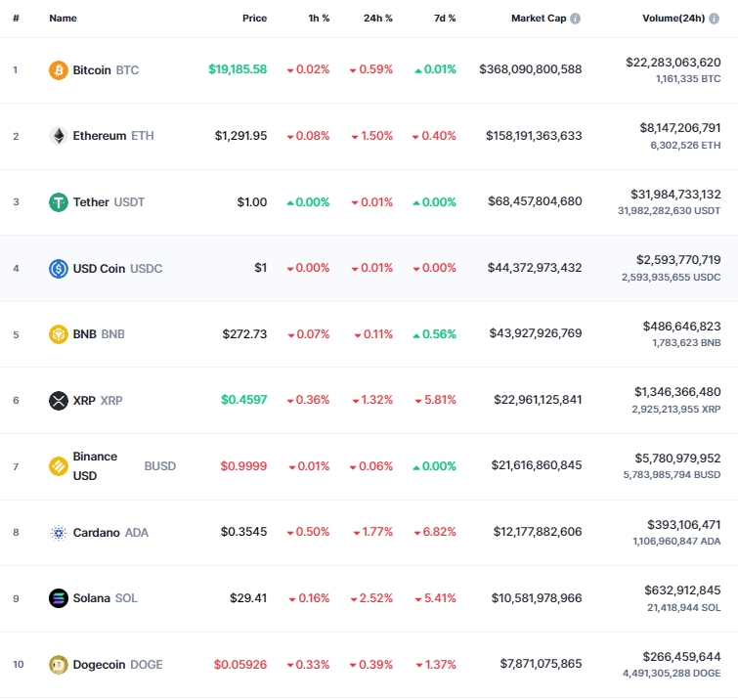Image resolution: width=738 pixels, height=700 pixels.
Task: Click Tether market cap $68,457,804,680
Action: click(x=535, y=201)
